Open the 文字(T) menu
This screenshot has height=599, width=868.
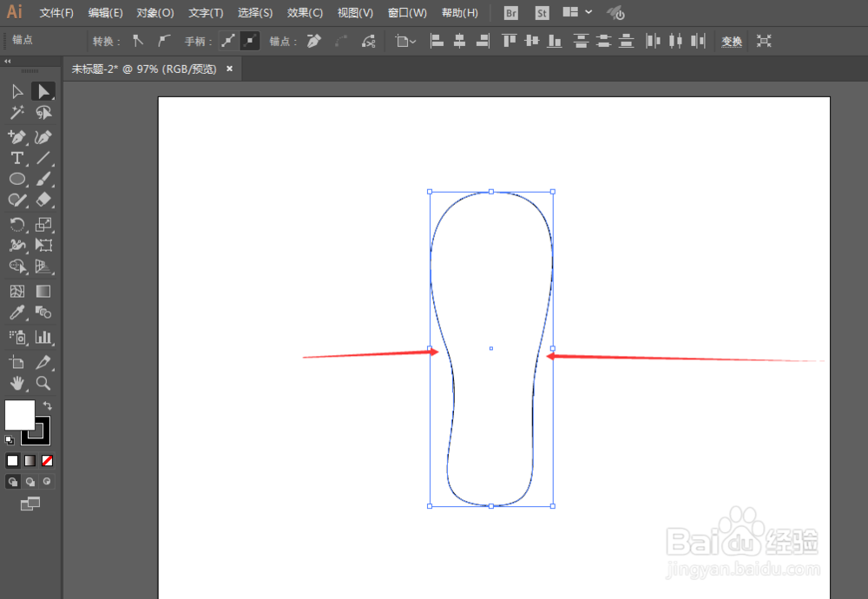click(x=206, y=13)
